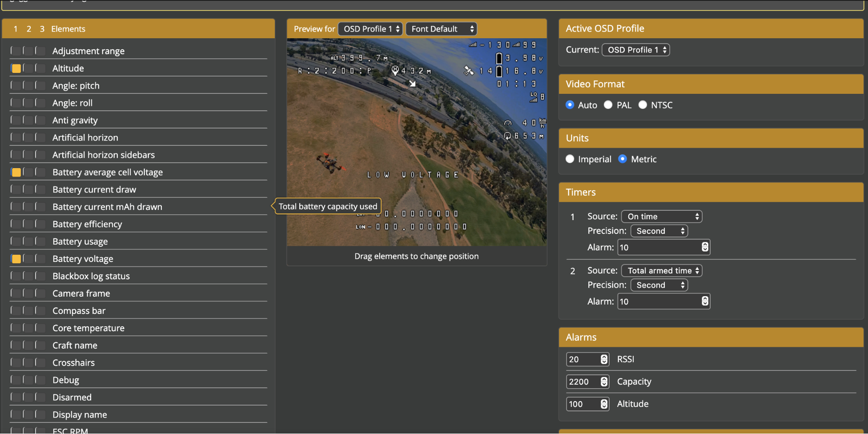868x434 pixels.
Task: Click the LON longitude readout in preview
Action: click(x=411, y=227)
